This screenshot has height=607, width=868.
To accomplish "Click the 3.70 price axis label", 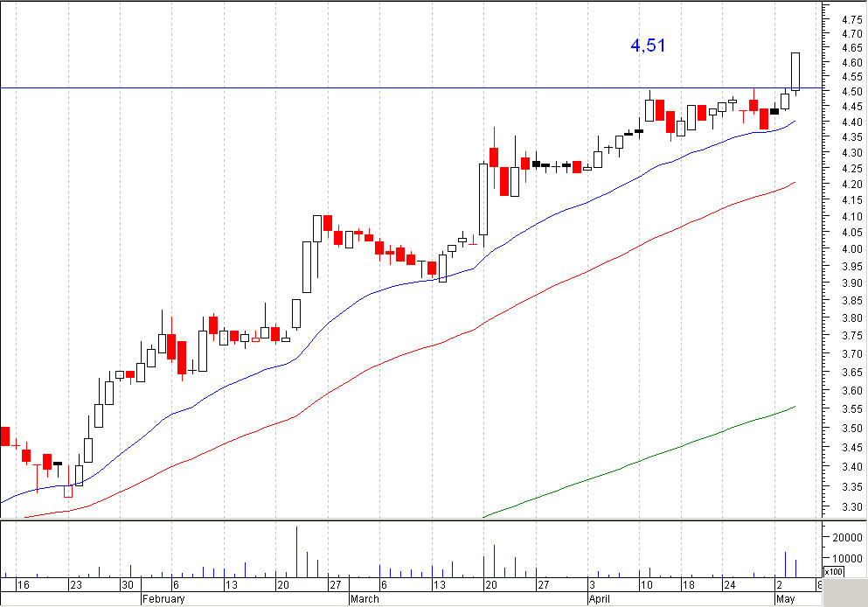I will (851, 354).
